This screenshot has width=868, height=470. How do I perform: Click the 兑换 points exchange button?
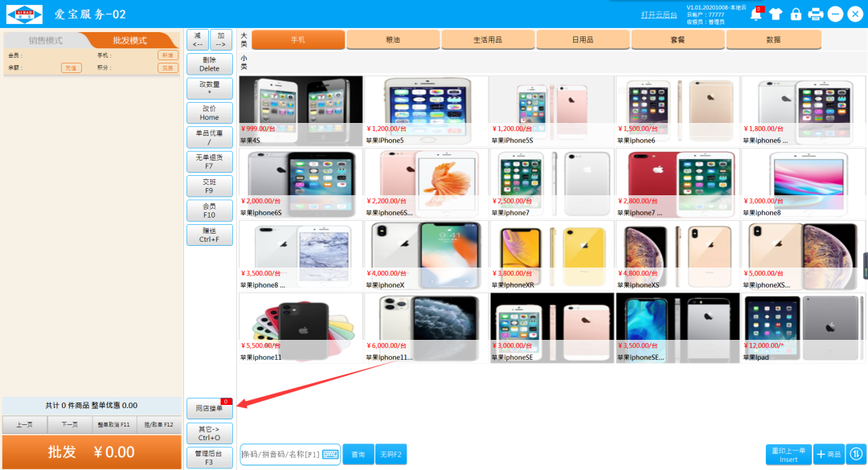pyautogui.click(x=168, y=68)
